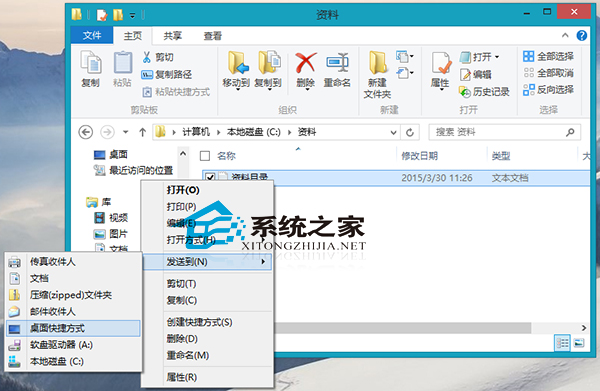Viewport: 600px width, 391px height.
Task: Click the properties quick access toolbar icon
Action: tap(102, 15)
